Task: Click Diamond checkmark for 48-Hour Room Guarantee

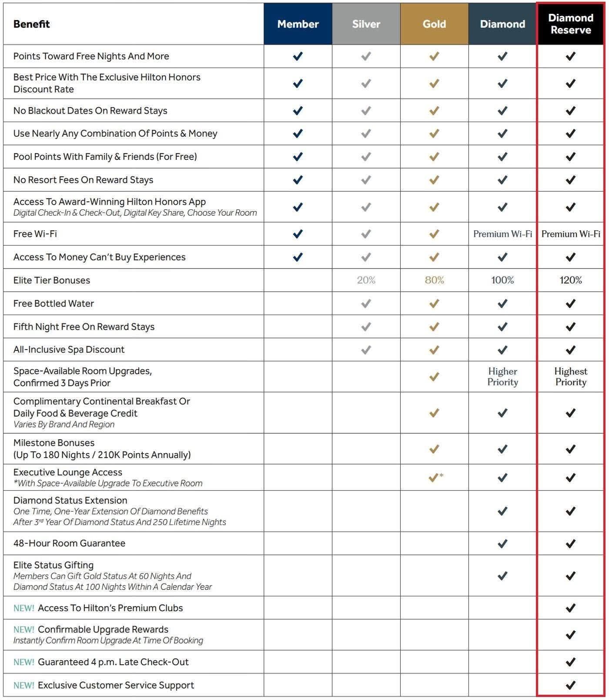Action: click(x=502, y=543)
